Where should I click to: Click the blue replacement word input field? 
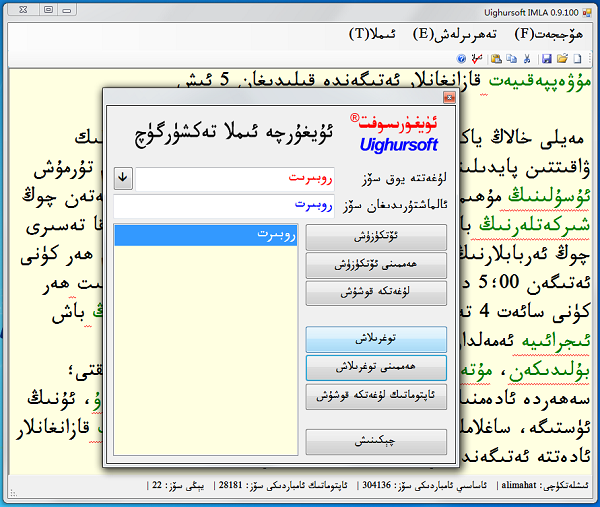click(224, 206)
